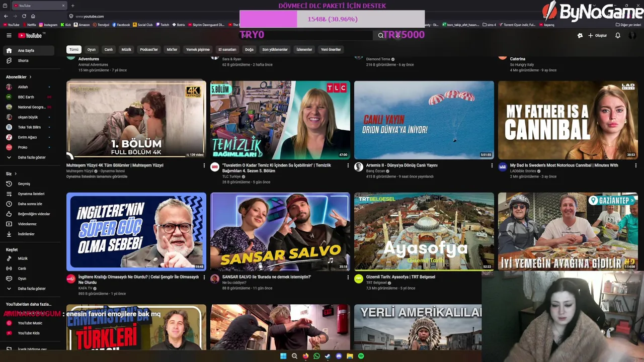644x362 pixels.
Task: Play Gizemli Tarih Ayasofya thumbnail
Action: 424,231
